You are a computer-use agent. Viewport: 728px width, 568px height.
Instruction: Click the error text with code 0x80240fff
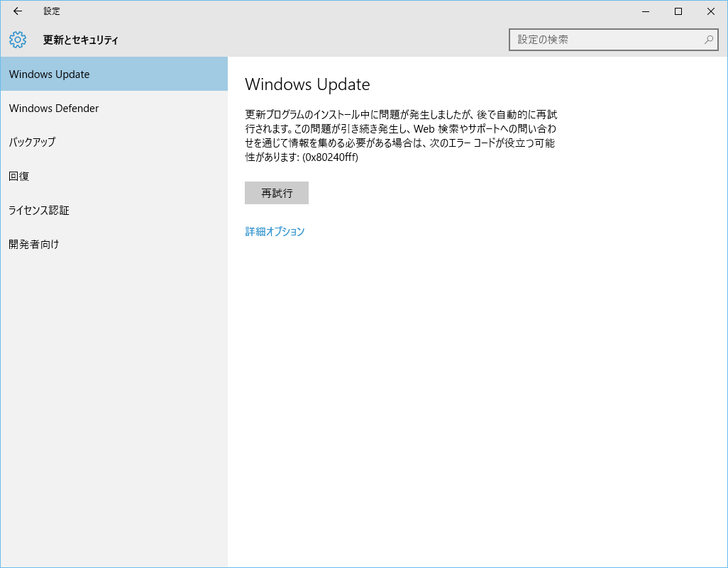pyautogui.click(x=401, y=135)
